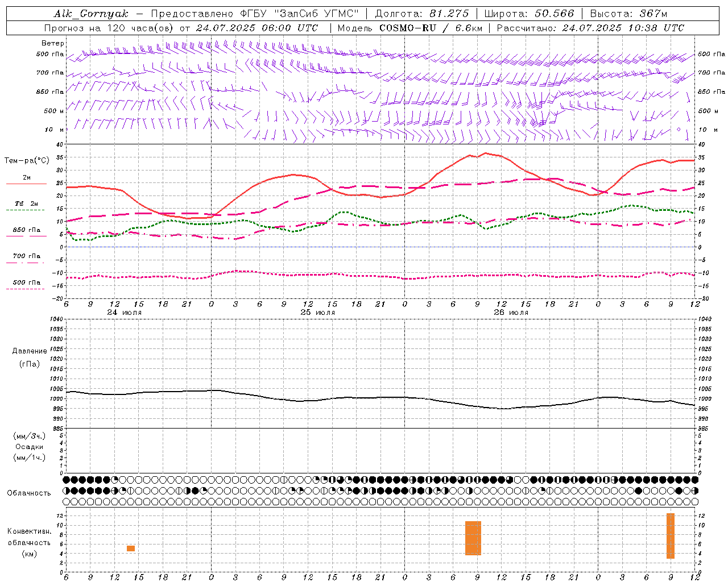This screenshot has width=728, height=582.
Task: Click the computed time 24.07.2025 10:38 UTC
Action: (623, 28)
